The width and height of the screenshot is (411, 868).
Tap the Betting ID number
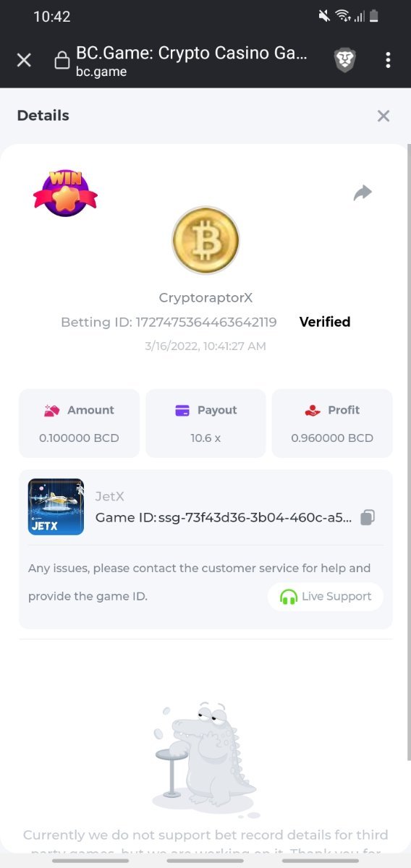[x=206, y=322]
